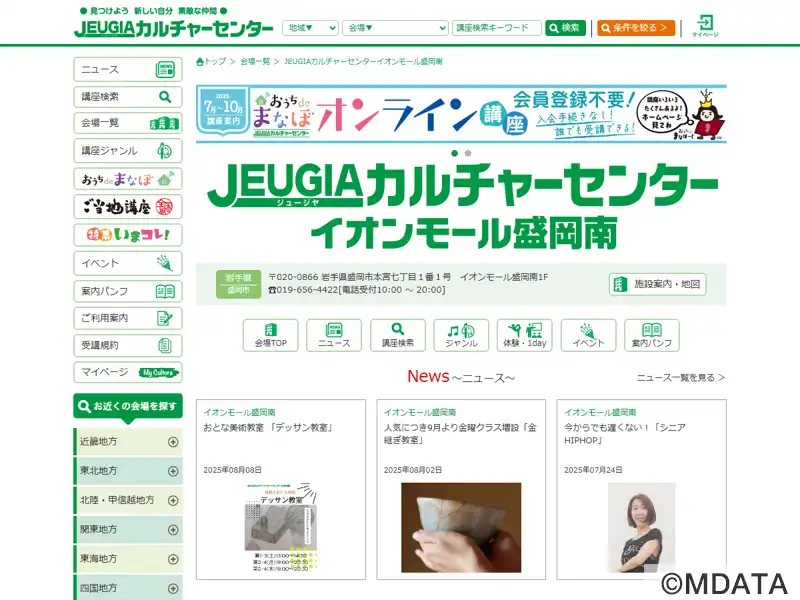Image resolution: width=800 pixels, height=600 pixels.
Task: Click the JEUGIAカルチャーセンター header logo
Action: click(173, 28)
